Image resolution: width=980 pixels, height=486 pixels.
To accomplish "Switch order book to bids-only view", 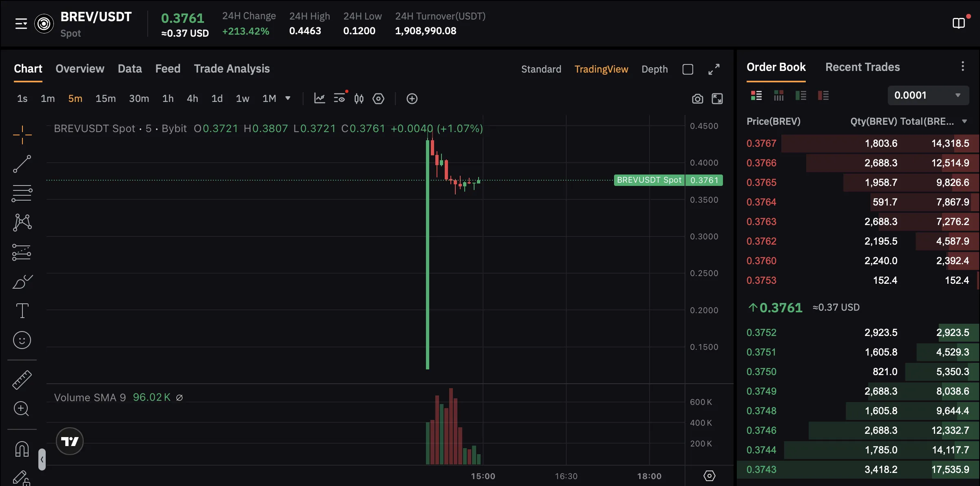I will click(800, 95).
